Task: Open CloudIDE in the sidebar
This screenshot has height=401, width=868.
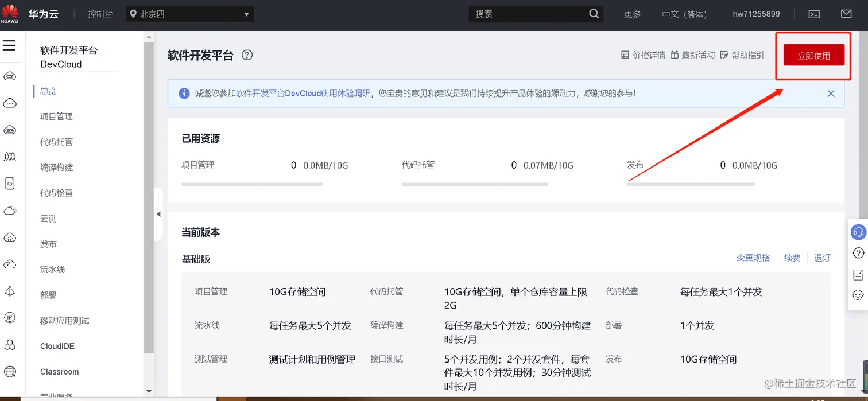Action: coord(57,346)
